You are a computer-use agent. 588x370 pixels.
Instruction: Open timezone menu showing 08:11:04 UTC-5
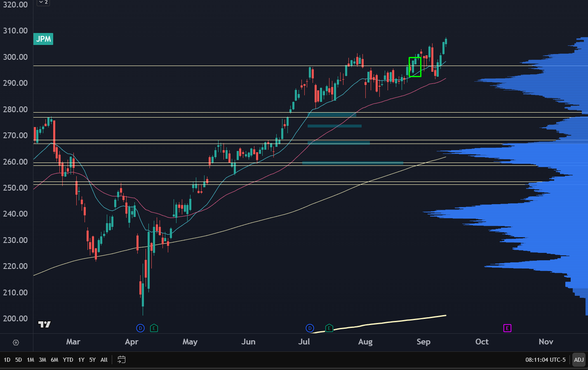546,360
